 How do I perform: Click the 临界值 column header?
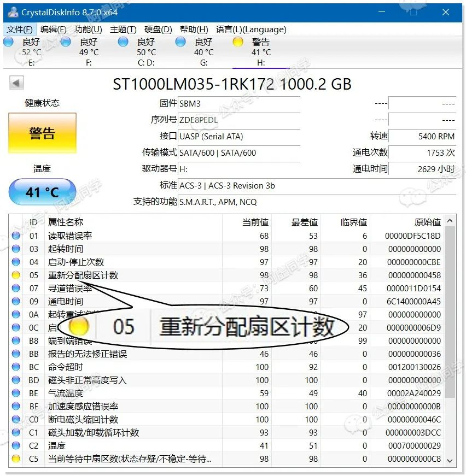pyautogui.click(x=354, y=222)
